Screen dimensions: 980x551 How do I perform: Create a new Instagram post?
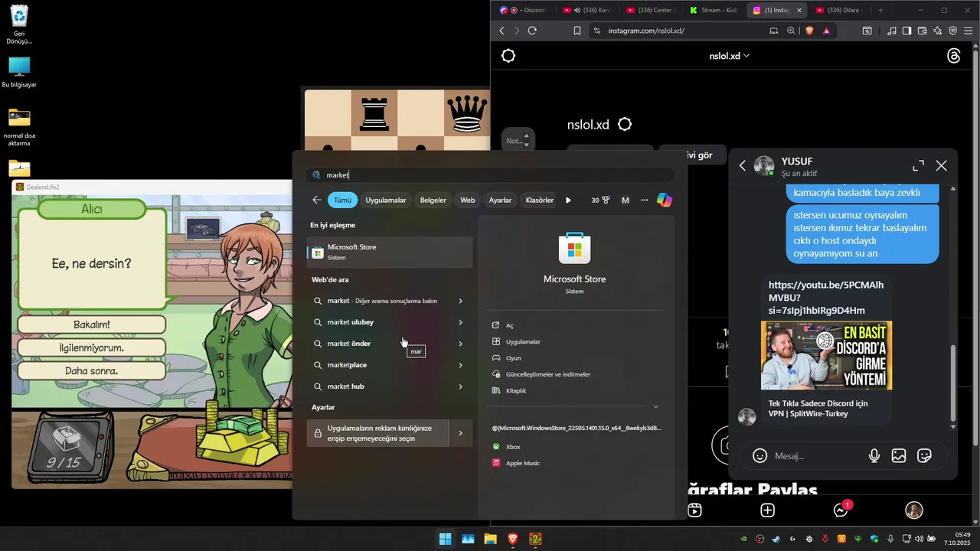tap(767, 510)
